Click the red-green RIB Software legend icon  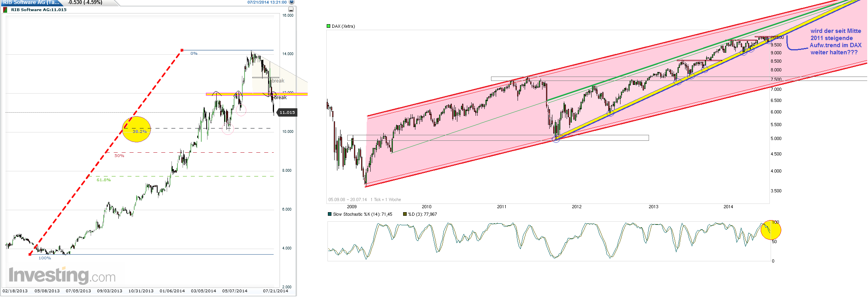coord(5,10)
